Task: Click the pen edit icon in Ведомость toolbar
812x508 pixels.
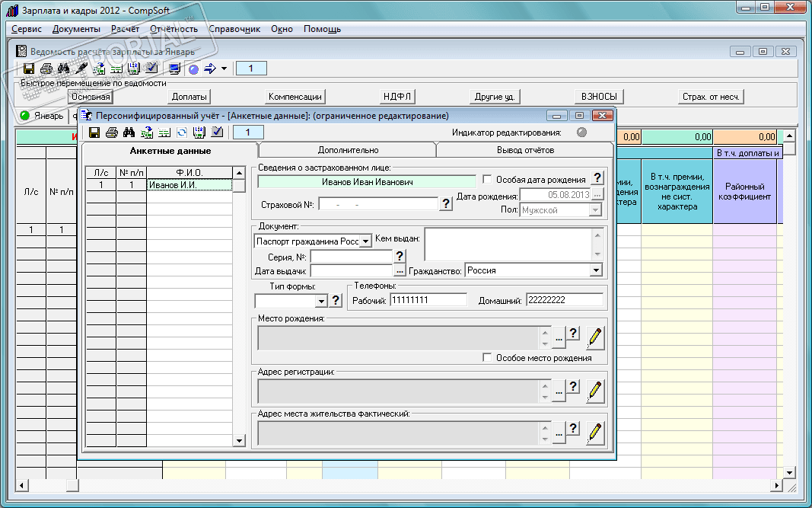Action: pos(81,69)
